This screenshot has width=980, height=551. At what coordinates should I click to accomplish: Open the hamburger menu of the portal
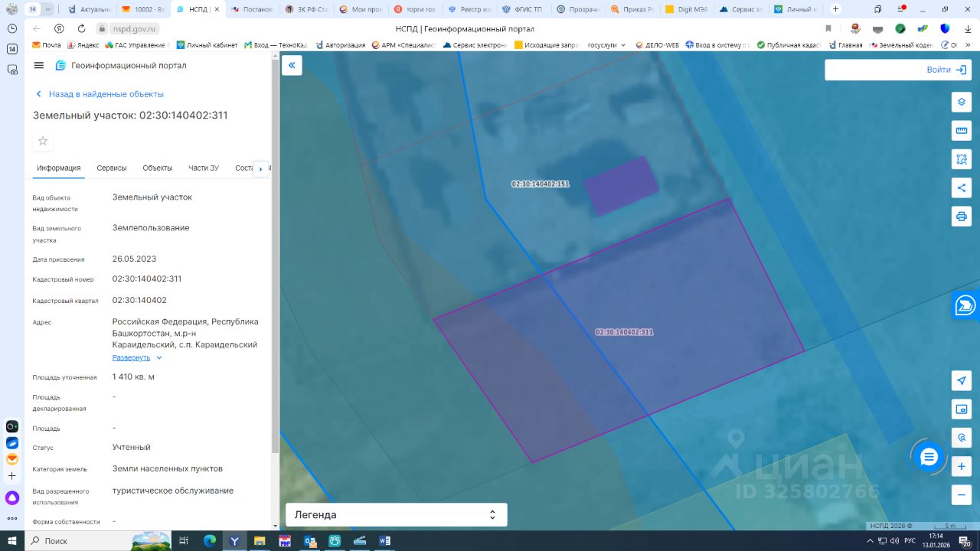click(x=39, y=66)
